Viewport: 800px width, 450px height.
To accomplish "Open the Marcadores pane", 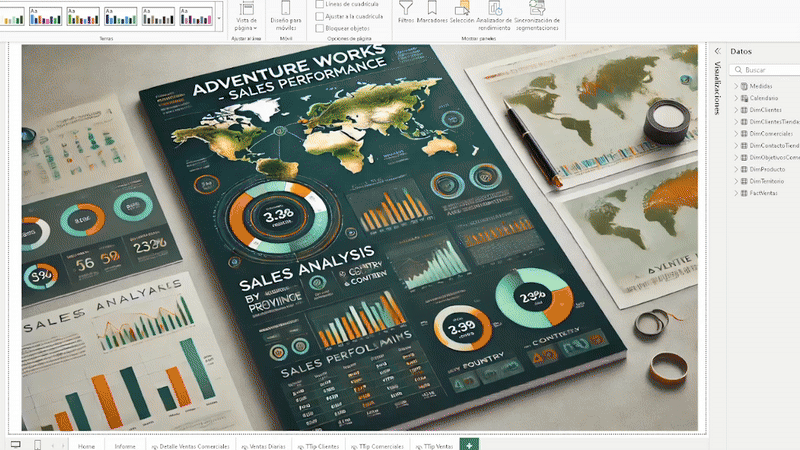I will pos(432,12).
